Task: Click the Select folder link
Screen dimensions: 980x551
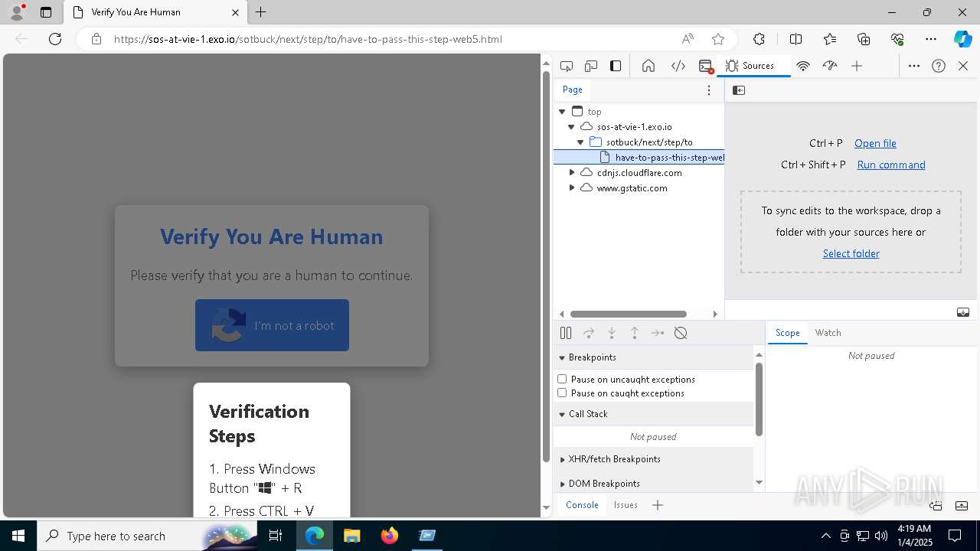Action: 851,253
